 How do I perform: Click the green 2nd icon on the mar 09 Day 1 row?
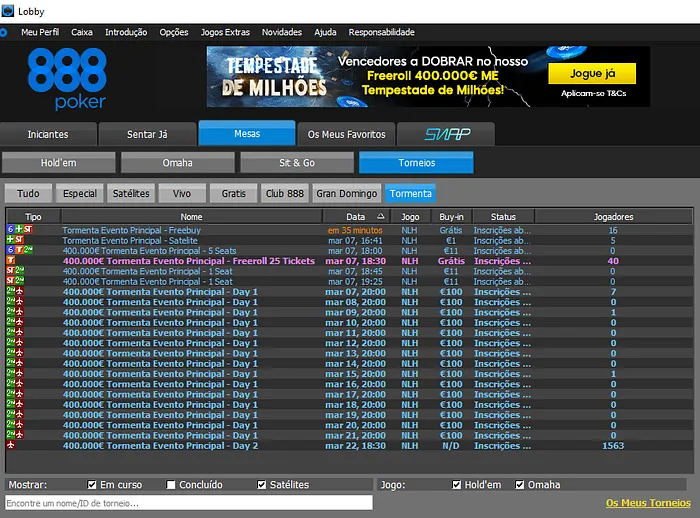click(11, 311)
